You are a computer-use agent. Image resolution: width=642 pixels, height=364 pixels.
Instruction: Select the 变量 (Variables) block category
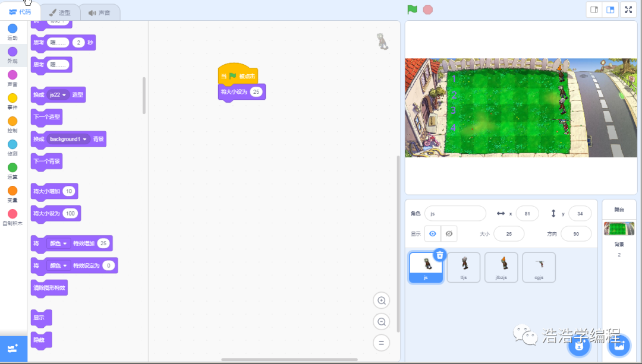tap(12, 194)
